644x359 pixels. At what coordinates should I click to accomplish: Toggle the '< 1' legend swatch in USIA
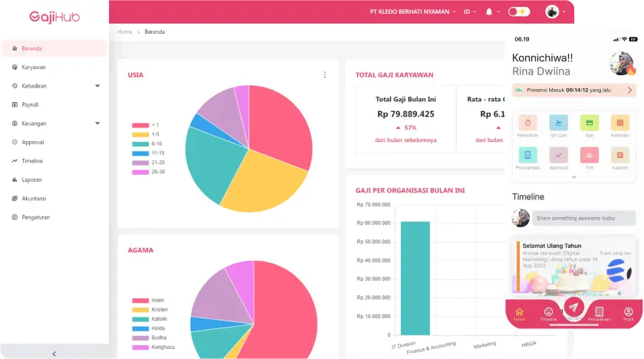pyautogui.click(x=140, y=125)
